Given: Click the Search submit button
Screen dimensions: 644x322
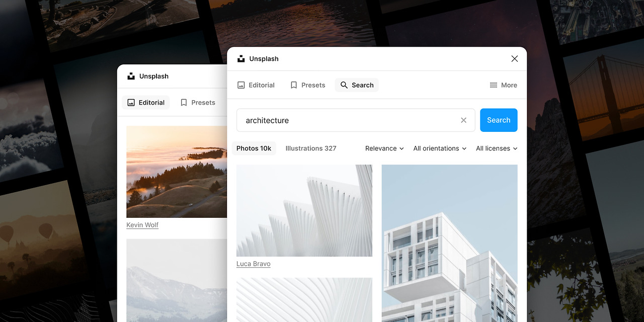Looking at the screenshot, I should (499, 120).
